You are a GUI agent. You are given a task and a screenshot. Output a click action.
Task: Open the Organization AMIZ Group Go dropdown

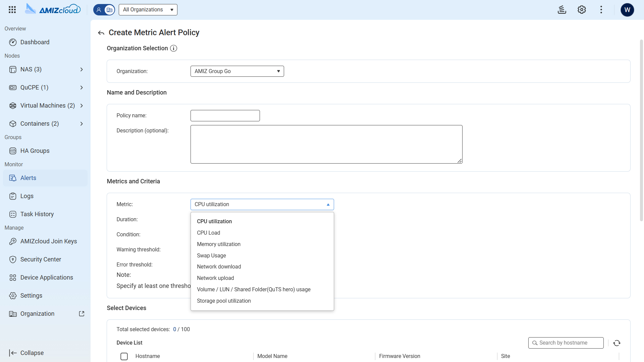237,71
